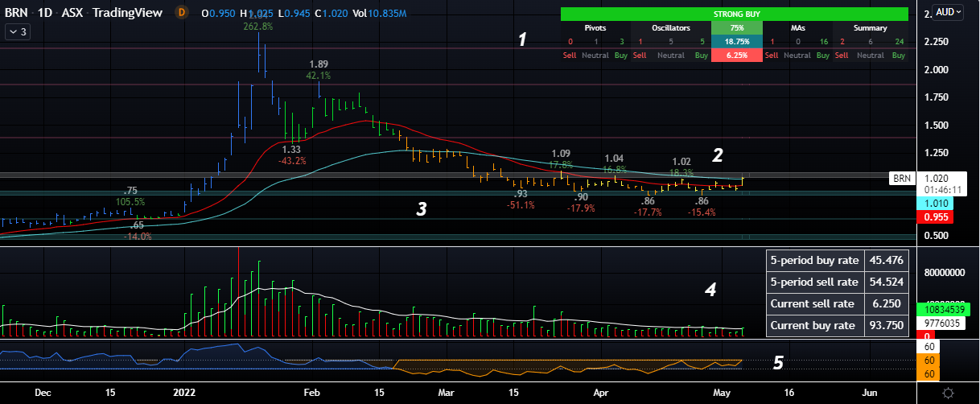Open chart settings gear icon
The height and width of the screenshot is (404, 980).
pos(949,393)
